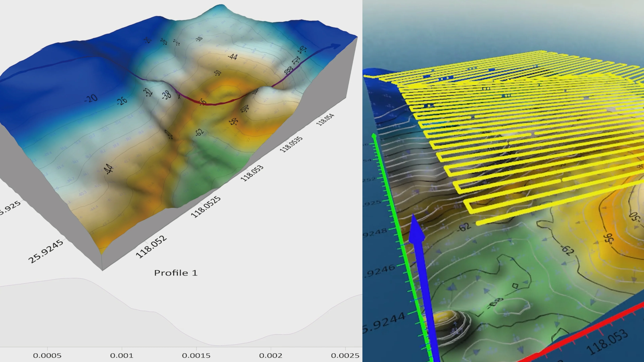
Task: Click the 0.0015 tick label on profile chart
Action: [x=196, y=355]
